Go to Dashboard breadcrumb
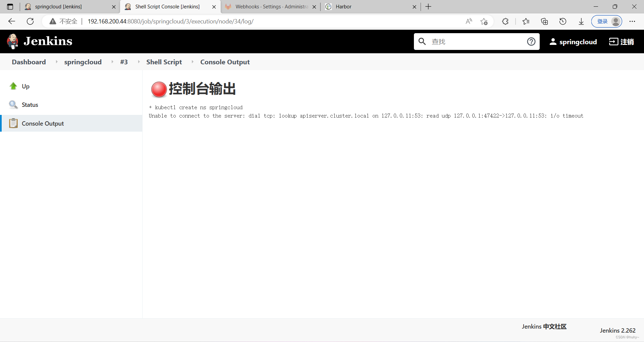The height and width of the screenshot is (342, 644). coord(29,62)
